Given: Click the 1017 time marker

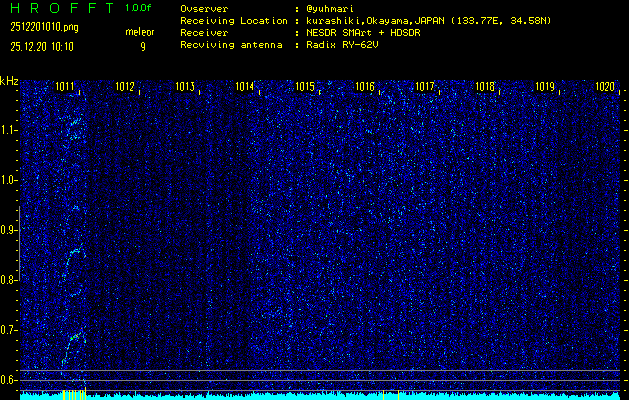Looking at the screenshot, I should pos(425,86).
